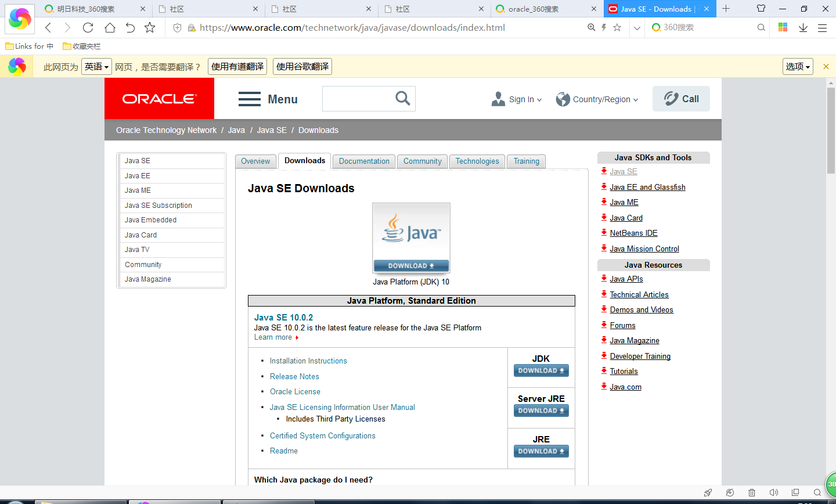This screenshot has height=504, width=836.
Task: Open Java EE and Glassfish in the right panel
Action: 647,187
